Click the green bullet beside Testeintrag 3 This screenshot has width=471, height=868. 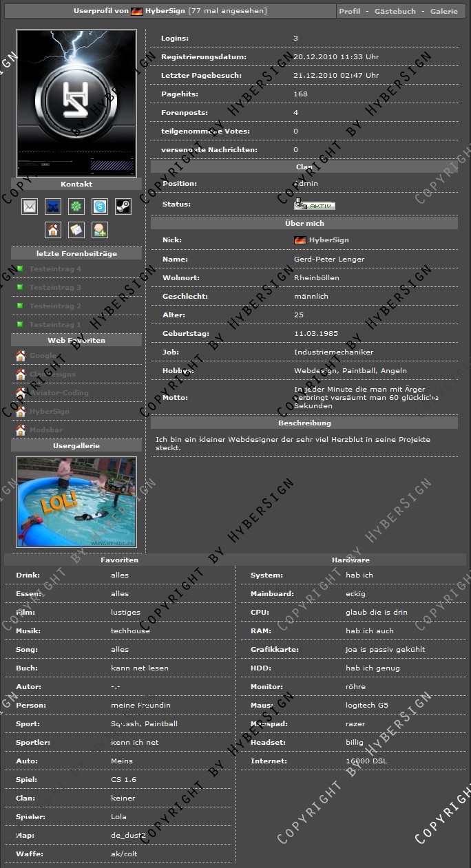click(x=21, y=287)
